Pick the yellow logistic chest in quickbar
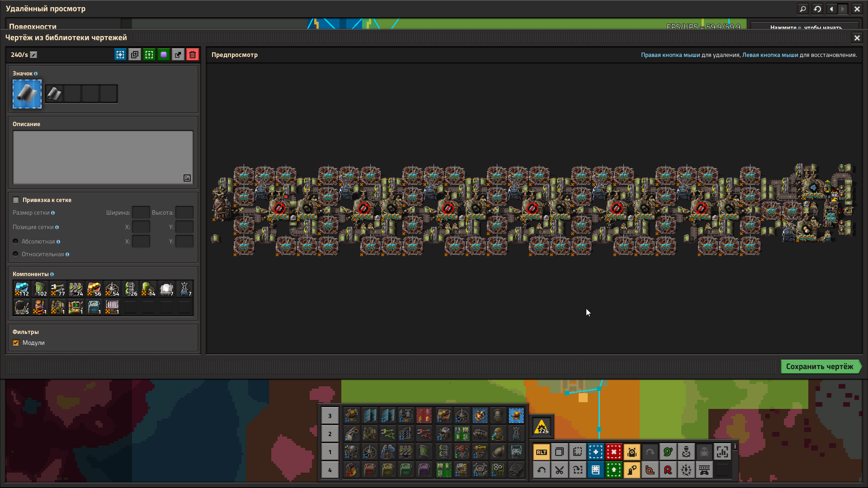 point(388,470)
